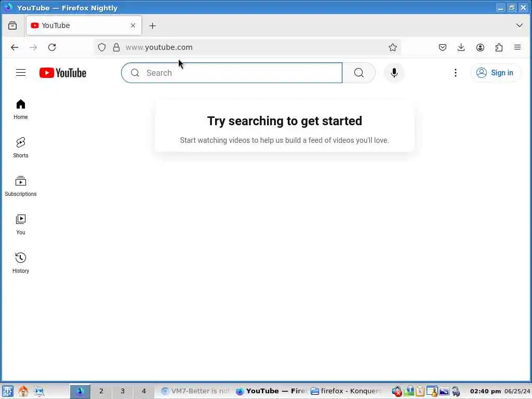The height and width of the screenshot is (399, 532).
Task: Click the "Try searching to get started" heading
Action: click(x=284, y=121)
